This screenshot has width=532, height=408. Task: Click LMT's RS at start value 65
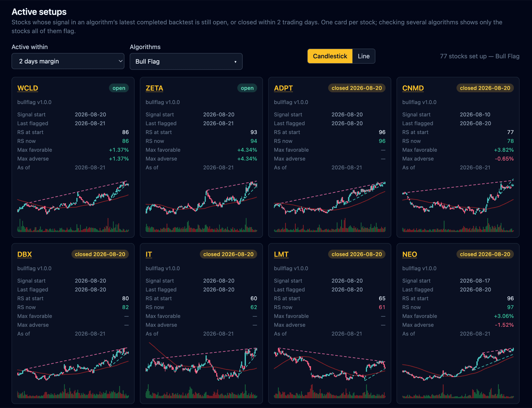(x=382, y=299)
